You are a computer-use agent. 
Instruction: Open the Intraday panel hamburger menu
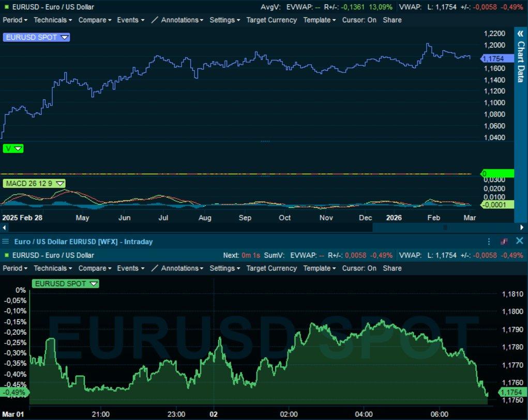[5, 242]
